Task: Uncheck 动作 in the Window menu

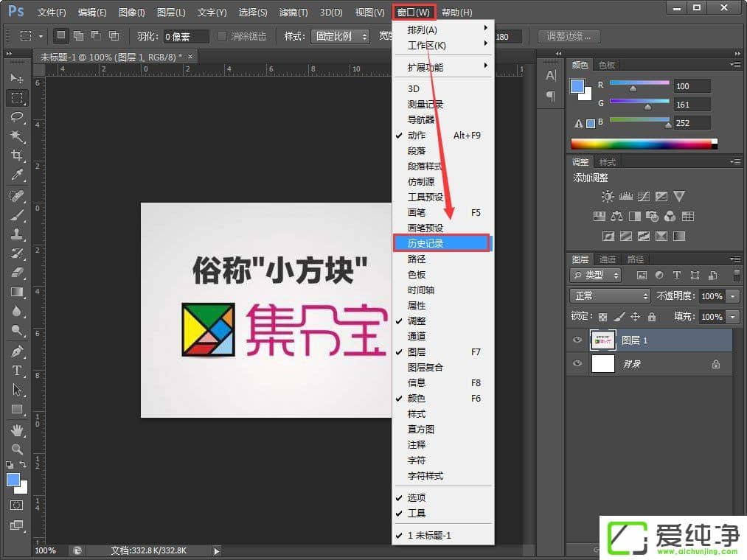Action: coord(417,136)
